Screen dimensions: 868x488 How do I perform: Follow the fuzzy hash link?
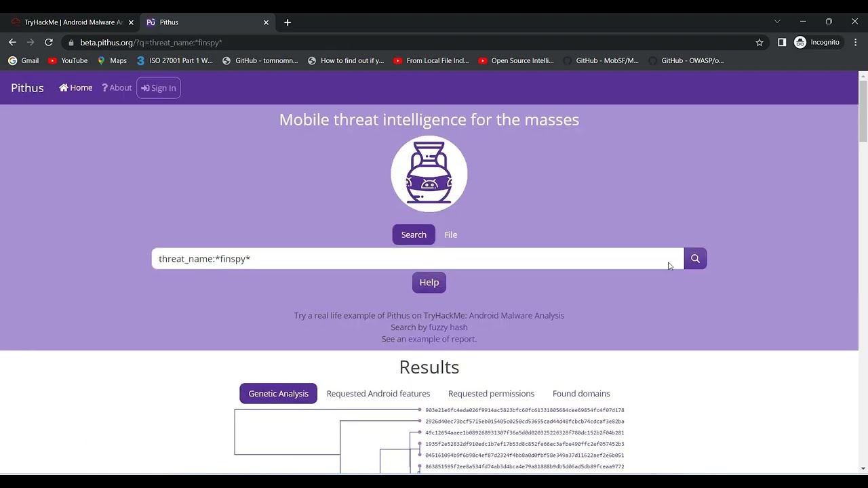(x=448, y=327)
